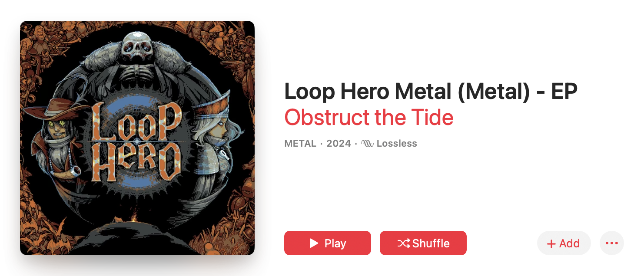Open the Obstruct the Tide artist page
The width and height of the screenshot is (644, 276).
(368, 117)
